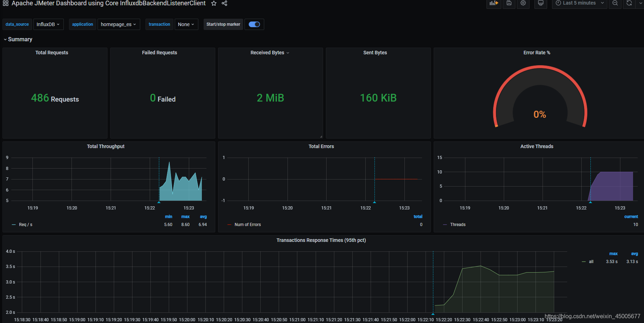This screenshot has width=644, height=323.
Task: Sort Active Threads legend by current
Action: (631, 217)
